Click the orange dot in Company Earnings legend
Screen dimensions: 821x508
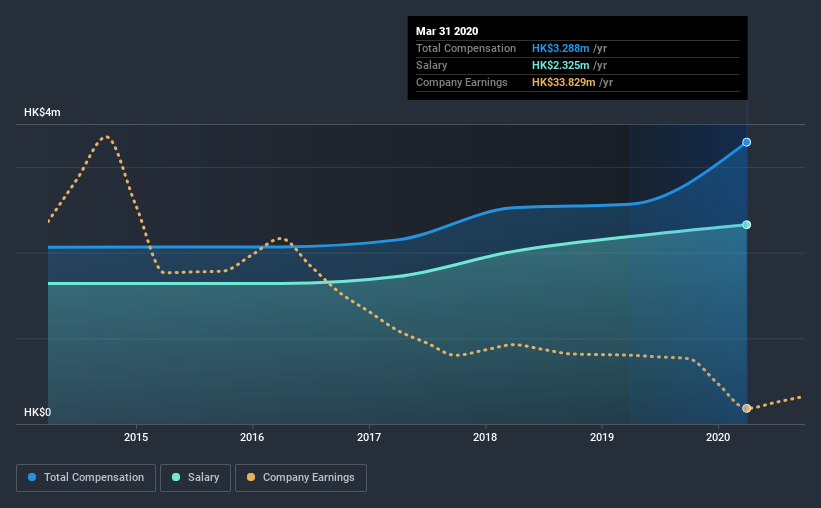point(251,477)
